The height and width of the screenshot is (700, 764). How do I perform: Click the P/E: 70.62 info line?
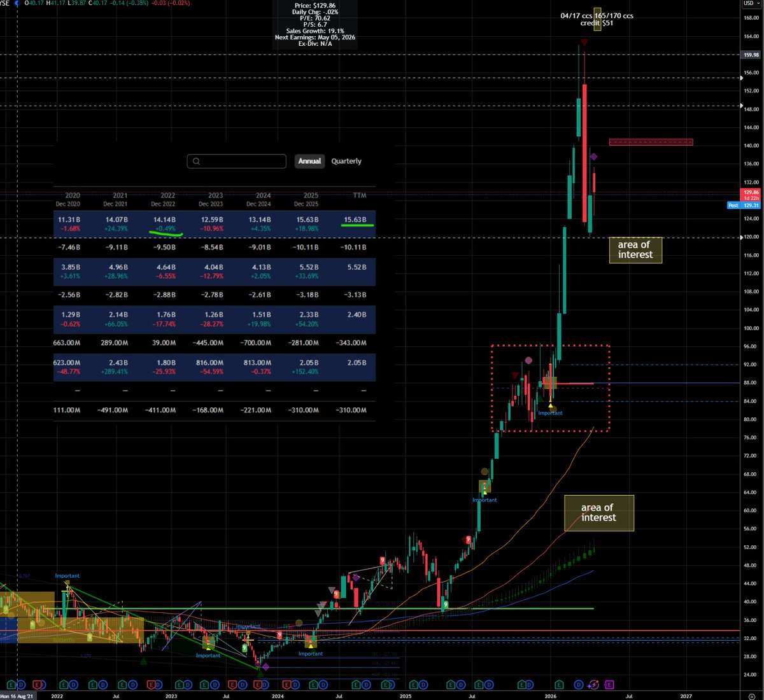(315, 18)
